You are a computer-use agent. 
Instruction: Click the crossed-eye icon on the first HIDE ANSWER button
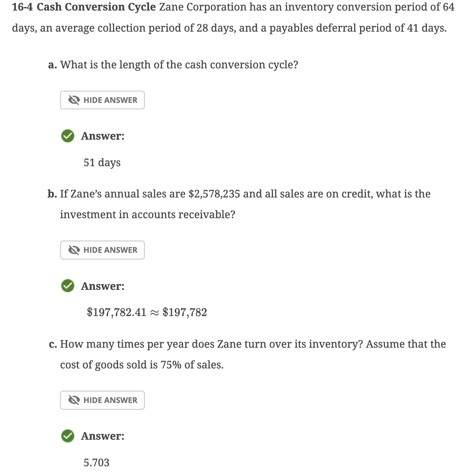tap(74, 100)
